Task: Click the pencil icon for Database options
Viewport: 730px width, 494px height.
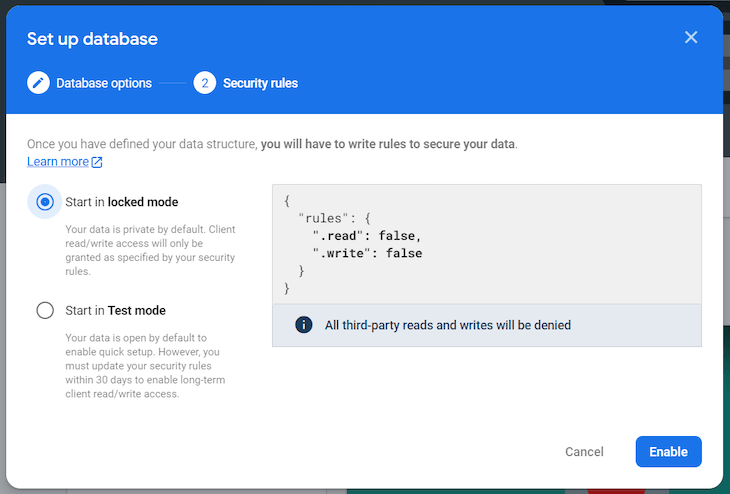Action: (38, 83)
